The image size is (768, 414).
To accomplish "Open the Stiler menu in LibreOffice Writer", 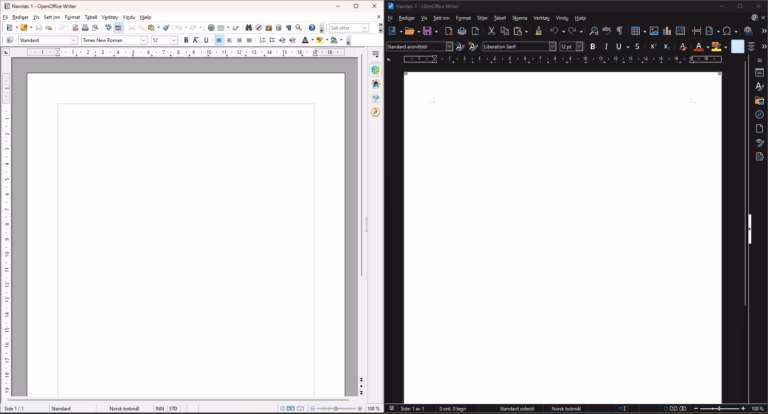I will click(482, 18).
